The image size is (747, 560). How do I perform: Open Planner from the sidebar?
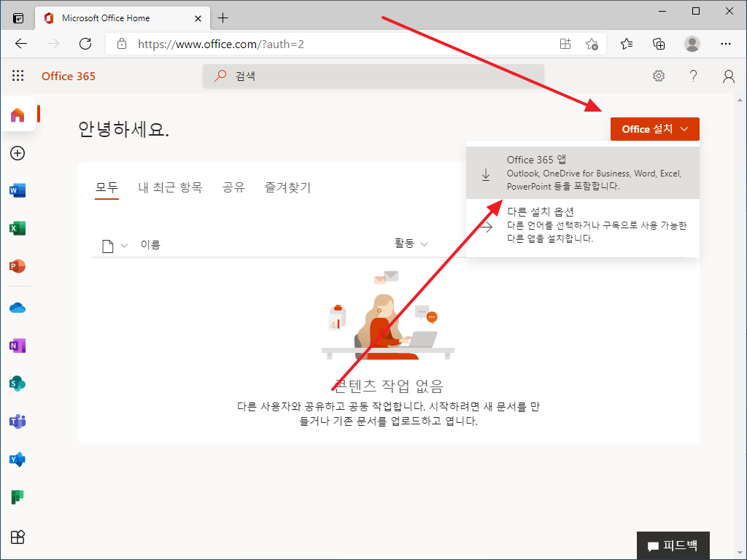tap(18, 497)
